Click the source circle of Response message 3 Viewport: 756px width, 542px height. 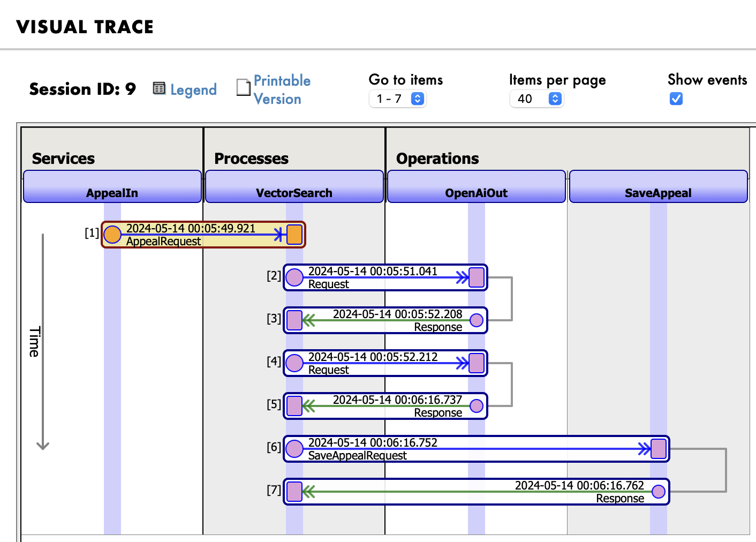tap(477, 320)
